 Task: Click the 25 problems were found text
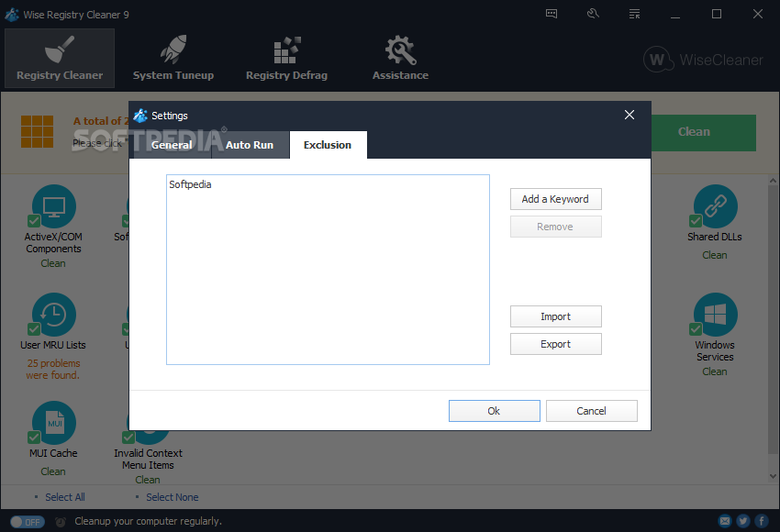coord(53,370)
